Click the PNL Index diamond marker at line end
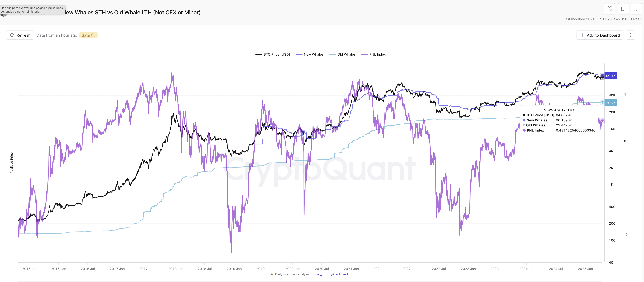 603,121
